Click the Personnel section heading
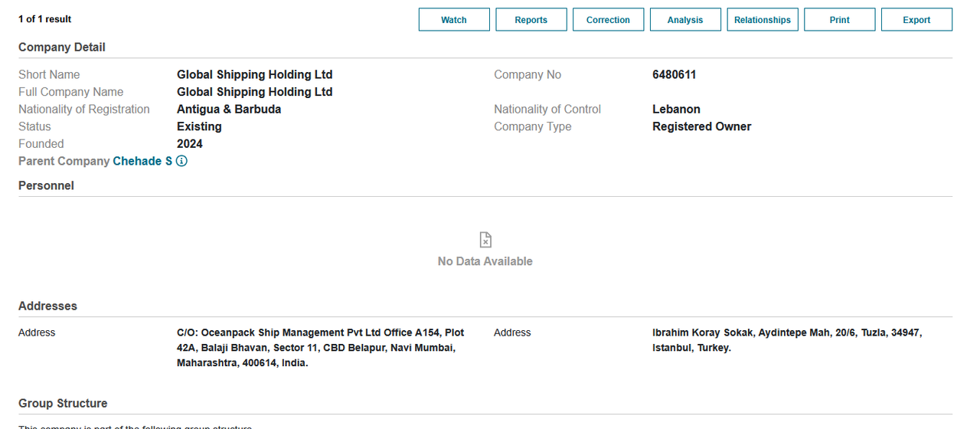 (46, 185)
